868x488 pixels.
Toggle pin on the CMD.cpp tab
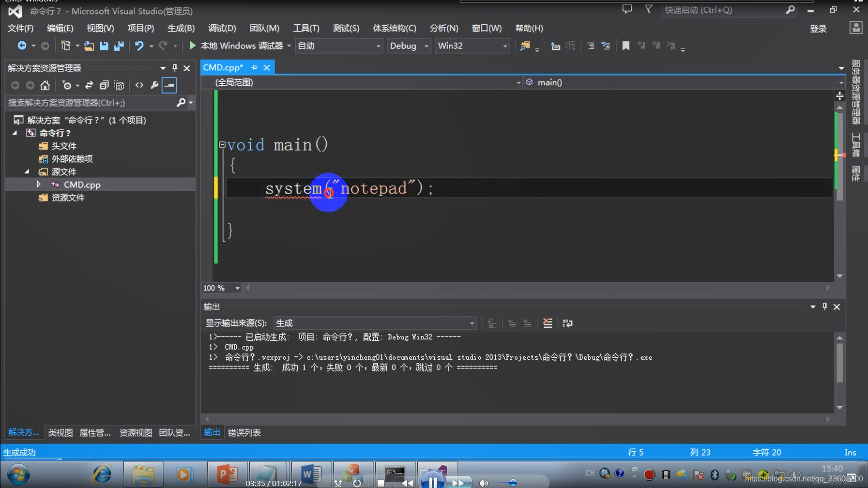point(254,67)
